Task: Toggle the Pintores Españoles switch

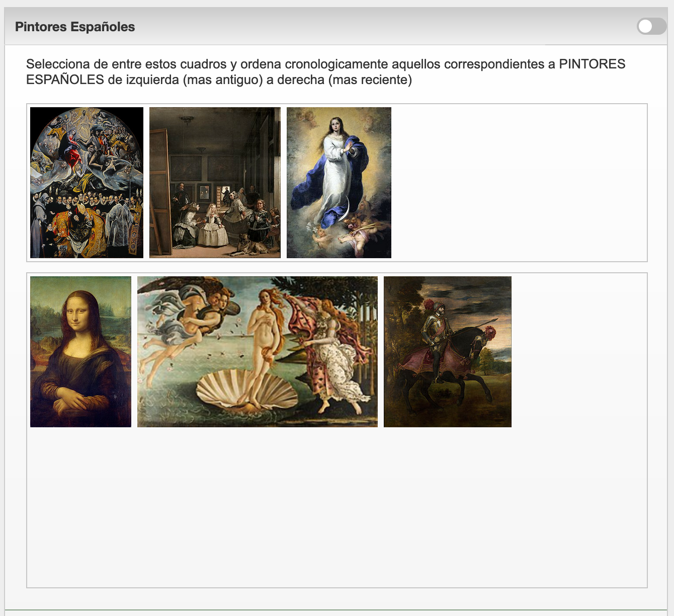Action: pyautogui.click(x=651, y=26)
